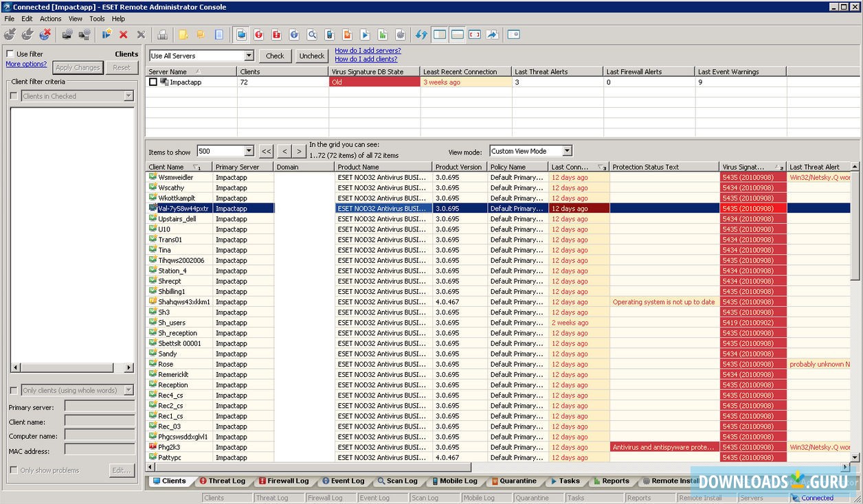Go to first page with << button
This screenshot has width=863, height=504.
coord(266,151)
